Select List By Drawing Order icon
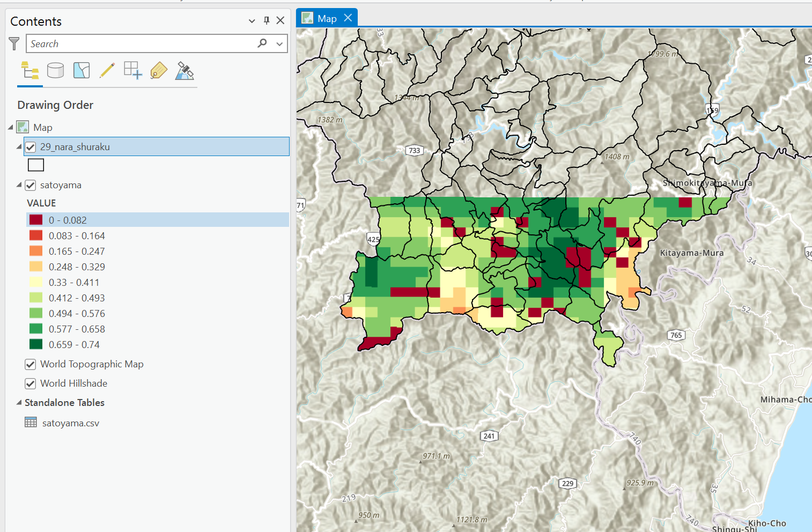Screen dimensions: 812x532 click(30, 70)
